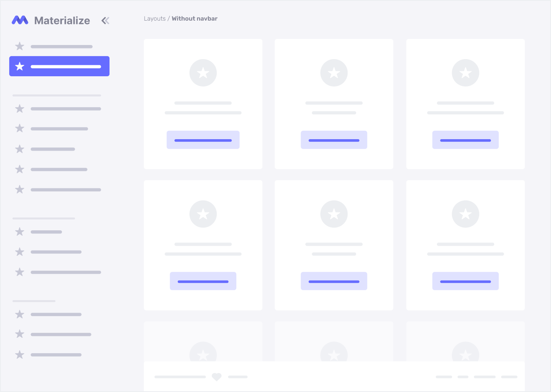Click the star avatar in the top-left card
Viewport: 551px width, 392px height.
pyautogui.click(x=203, y=73)
